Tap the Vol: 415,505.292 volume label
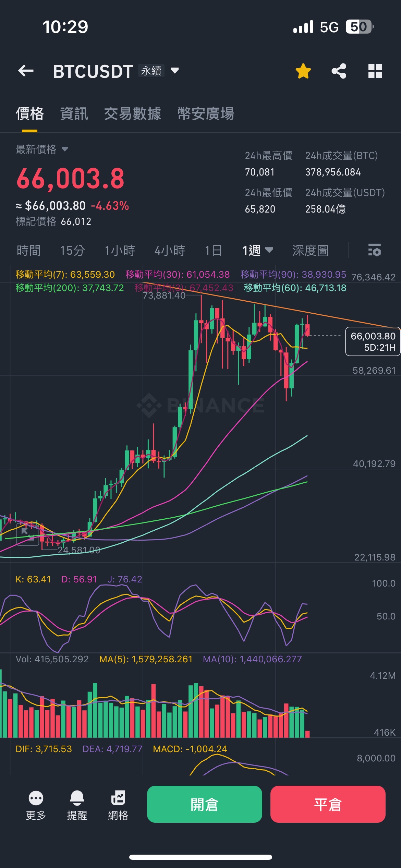 pyautogui.click(x=52, y=659)
